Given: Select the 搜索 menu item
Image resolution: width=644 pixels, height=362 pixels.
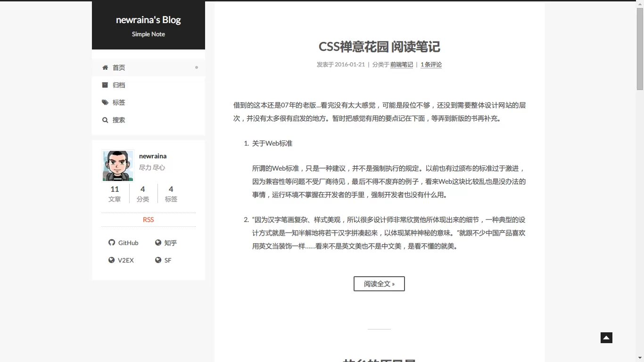Looking at the screenshot, I should click(119, 120).
